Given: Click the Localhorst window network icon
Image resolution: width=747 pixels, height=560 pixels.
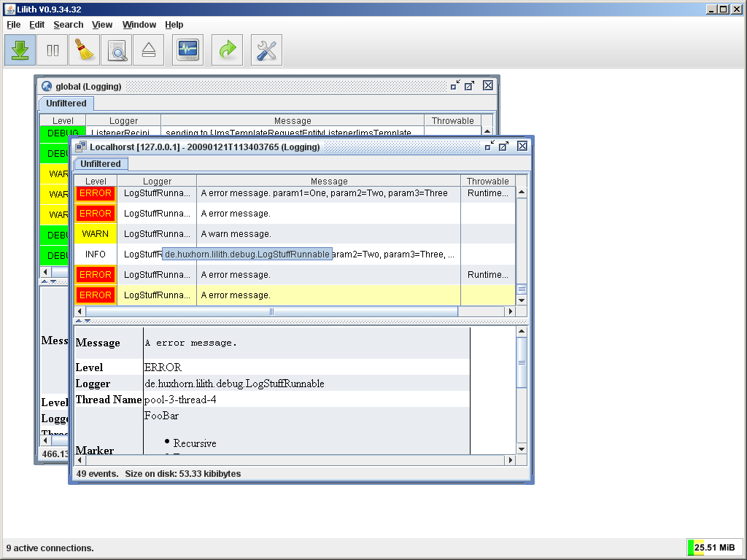Looking at the screenshot, I should [x=81, y=147].
